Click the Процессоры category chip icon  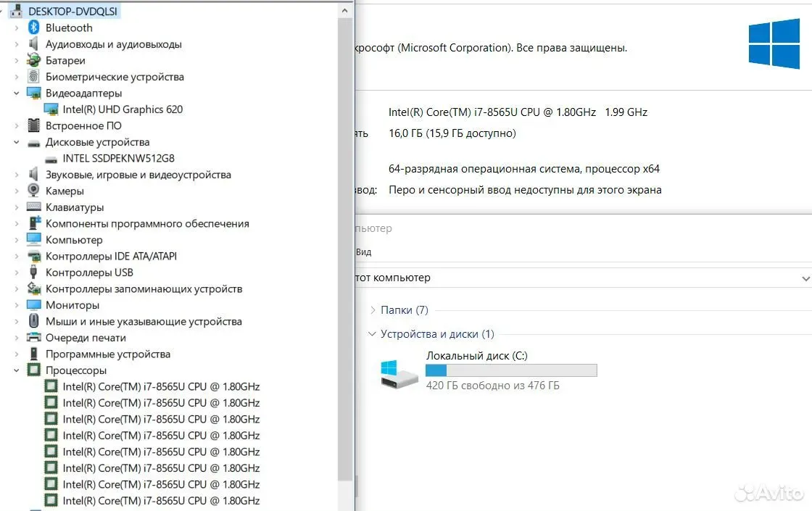point(33,370)
